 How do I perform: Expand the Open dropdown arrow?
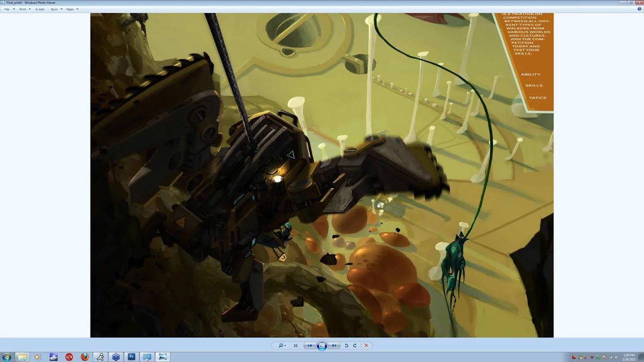[x=77, y=9]
